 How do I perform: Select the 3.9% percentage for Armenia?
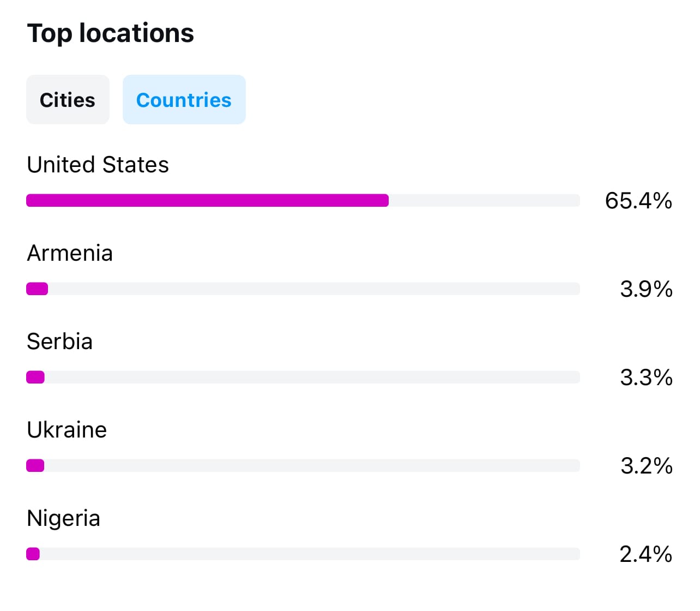[646, 289]
